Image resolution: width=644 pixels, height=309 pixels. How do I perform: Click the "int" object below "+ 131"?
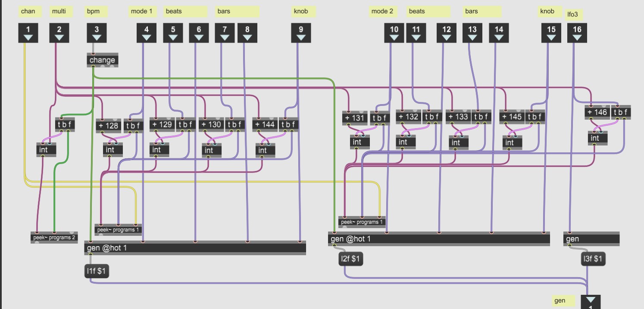point(360,142)
